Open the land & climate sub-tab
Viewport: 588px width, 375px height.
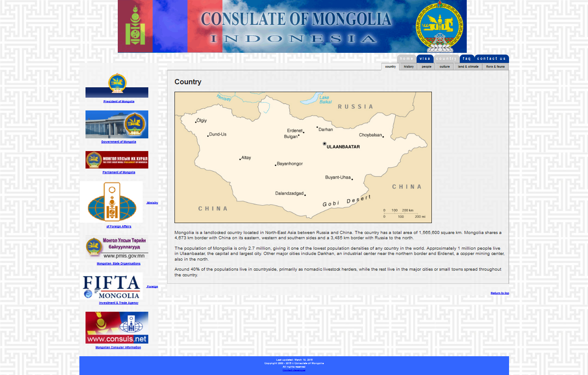(468, 67)
